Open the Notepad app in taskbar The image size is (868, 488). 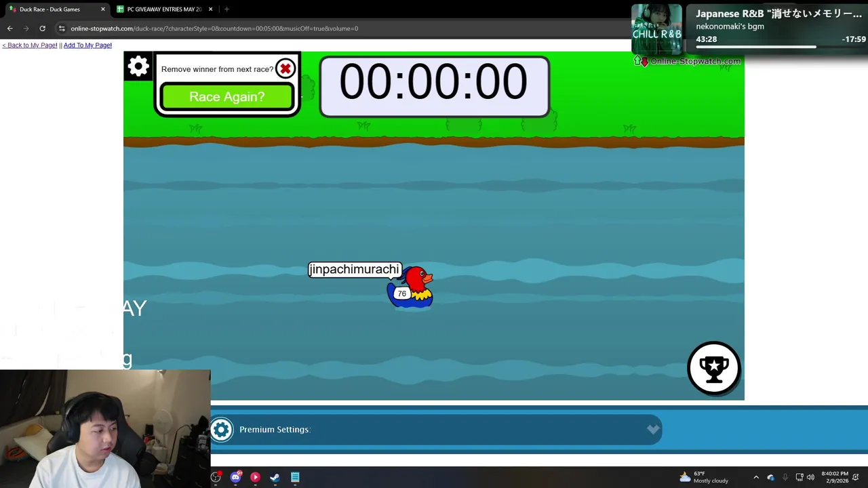pos(295,477)
